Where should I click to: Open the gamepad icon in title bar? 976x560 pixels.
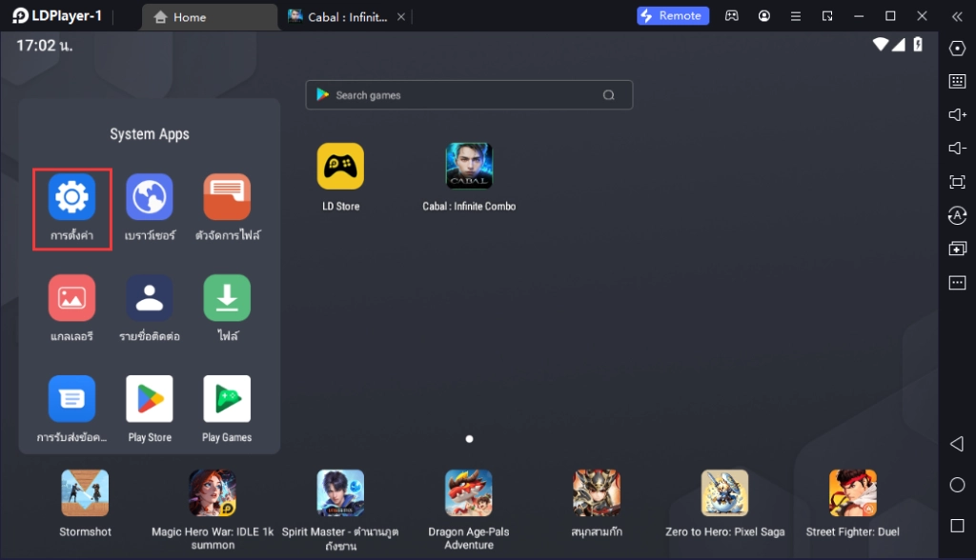point(732,16)
